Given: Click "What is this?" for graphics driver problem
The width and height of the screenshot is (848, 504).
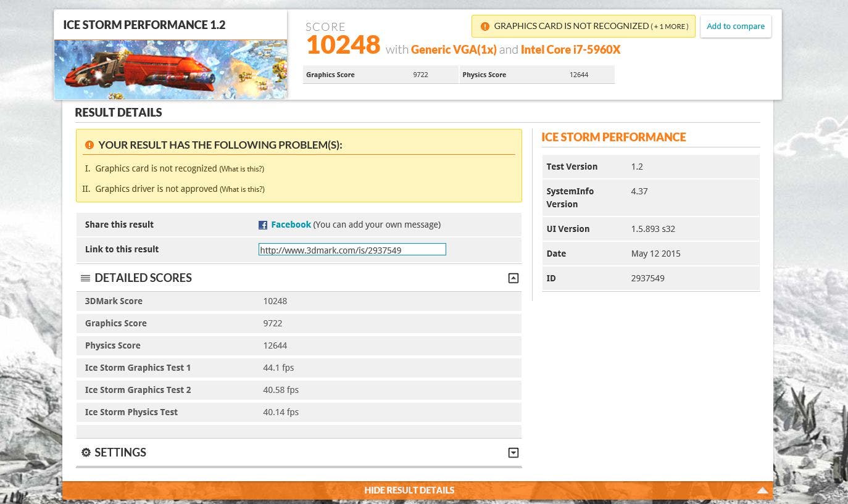Looking at the screenshot, I should (x=242, y=189).
